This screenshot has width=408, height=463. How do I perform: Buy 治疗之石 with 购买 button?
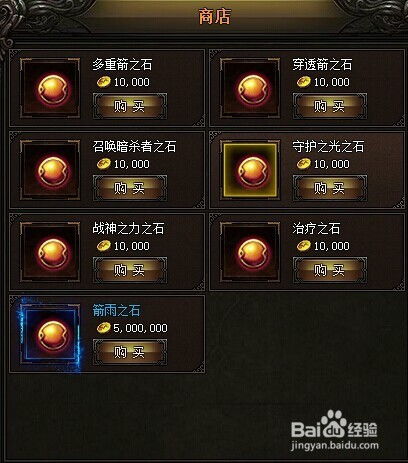pos(330,270)
